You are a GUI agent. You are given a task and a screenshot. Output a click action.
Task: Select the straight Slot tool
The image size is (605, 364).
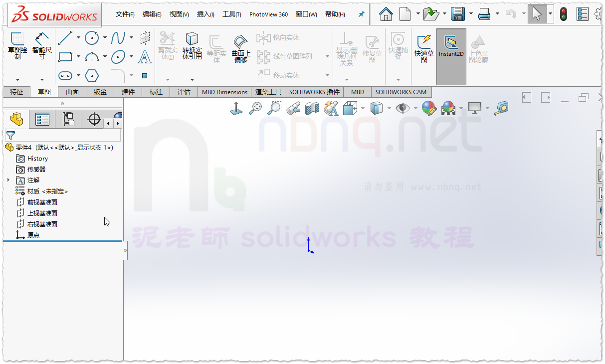[x=65, y=75]
